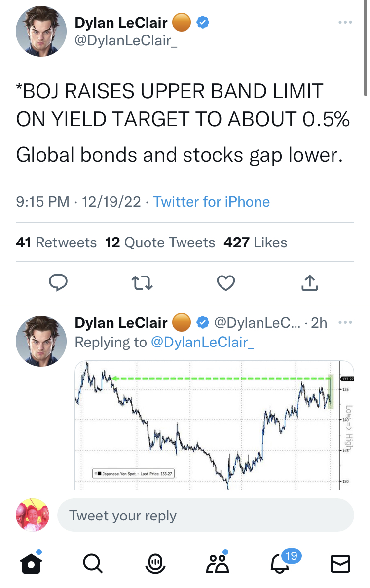Tap the share upload icon
Screen dimensions: 370x588
click(309, 282)
